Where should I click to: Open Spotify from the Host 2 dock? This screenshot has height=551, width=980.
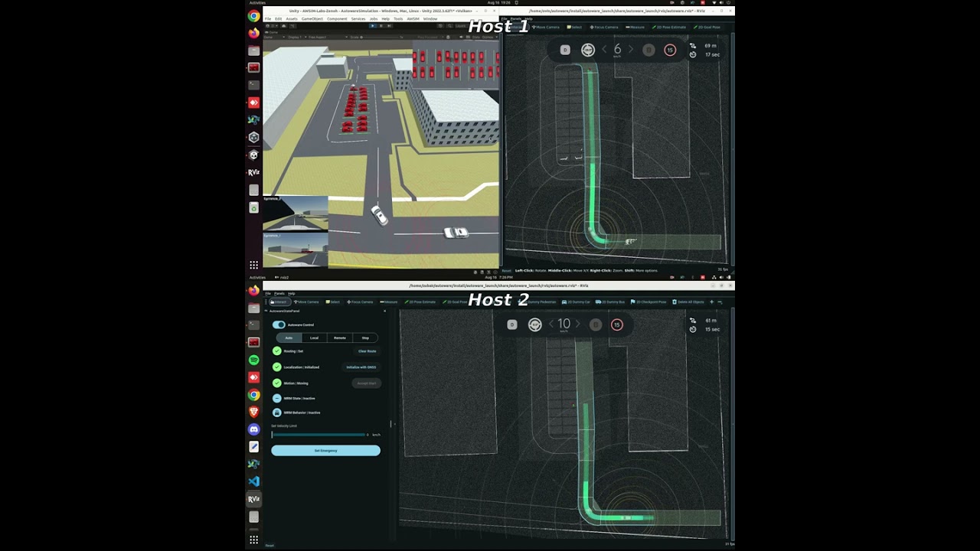(x=253, y=360)
